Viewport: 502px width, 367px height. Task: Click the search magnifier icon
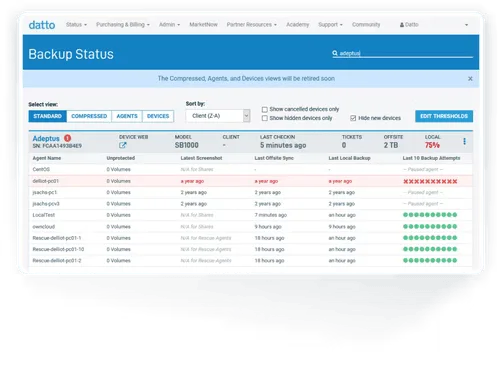click(335, 53)
